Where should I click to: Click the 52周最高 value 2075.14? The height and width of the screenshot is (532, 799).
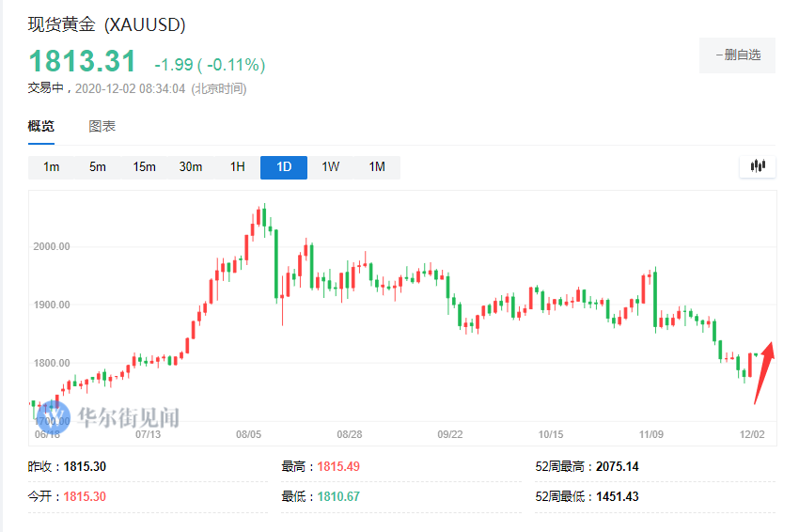click(618, 466)
